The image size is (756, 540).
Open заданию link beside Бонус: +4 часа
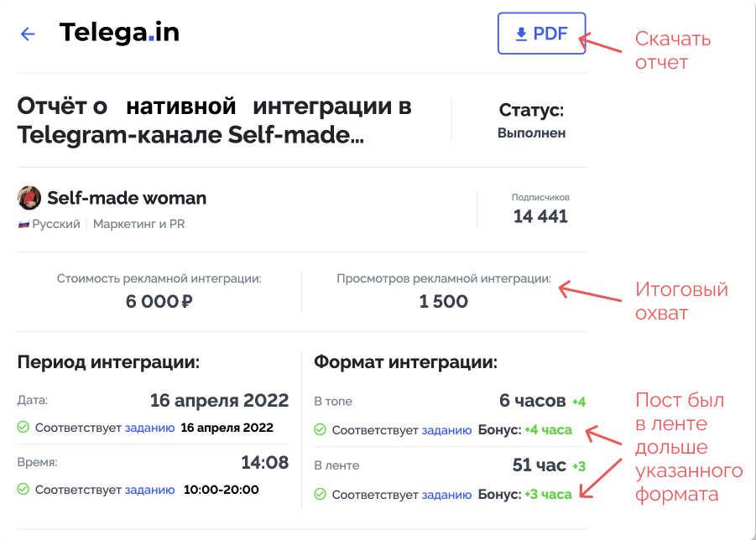pyautogui.click(x=446, y=430)
